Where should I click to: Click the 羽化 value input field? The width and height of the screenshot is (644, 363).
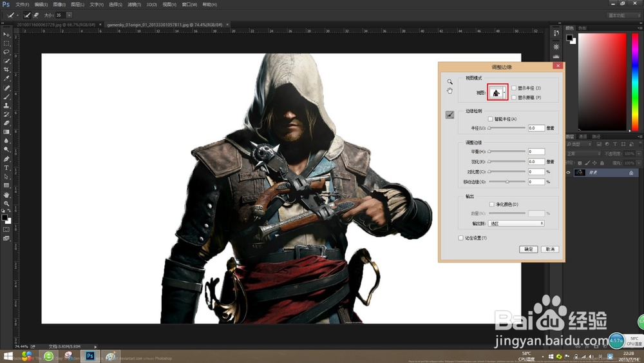coord(536,162)
